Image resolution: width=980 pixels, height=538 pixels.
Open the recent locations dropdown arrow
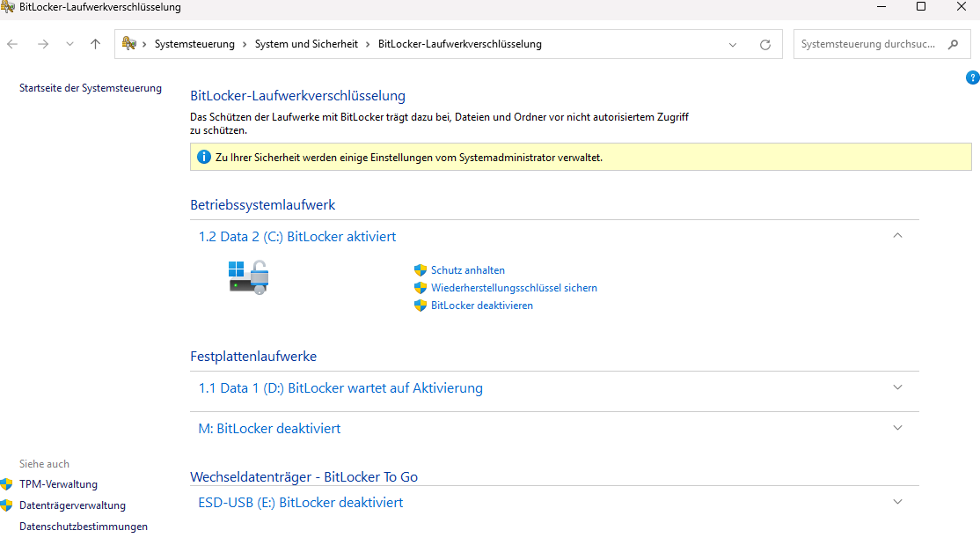click(69, 44)
